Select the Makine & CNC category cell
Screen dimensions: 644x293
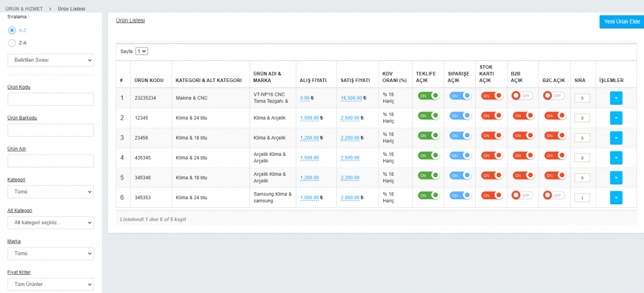click(211, 98)
